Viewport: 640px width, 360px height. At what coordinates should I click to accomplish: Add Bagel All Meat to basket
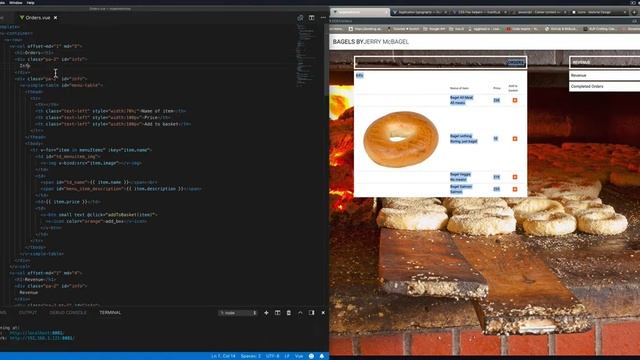click(x=515, y=100)
